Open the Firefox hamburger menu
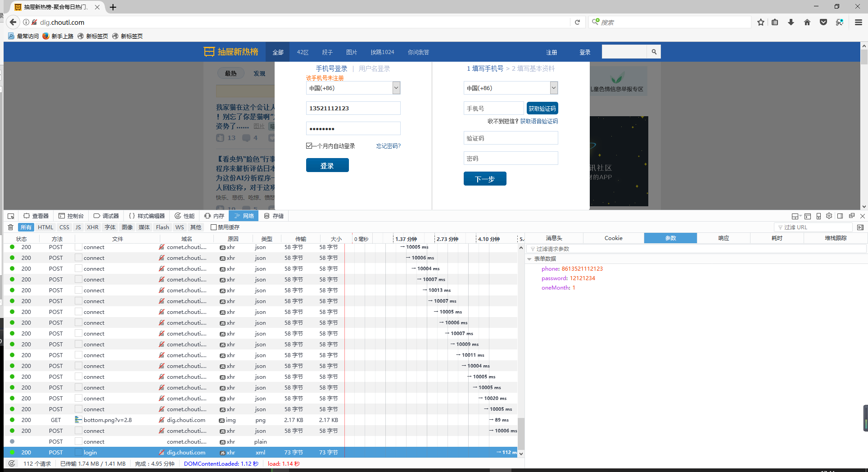Screen dimensions: 868x472 [859, 22]
